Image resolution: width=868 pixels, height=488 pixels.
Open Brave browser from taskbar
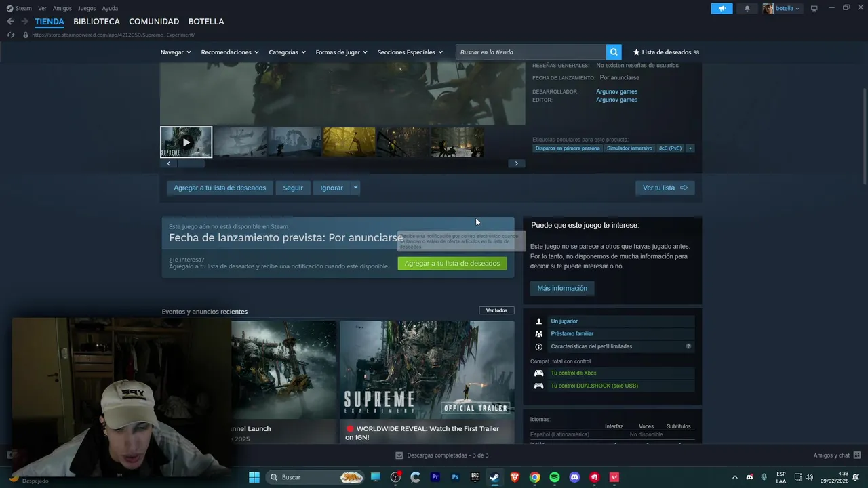[515, 477]
